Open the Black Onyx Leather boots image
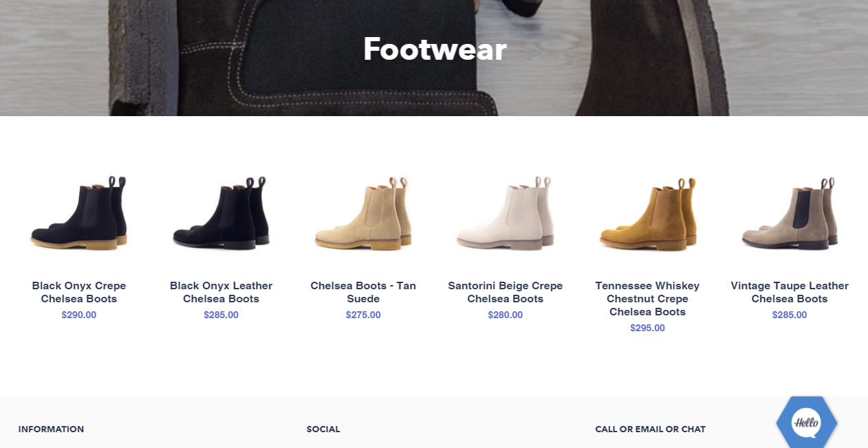868x448 pixels. point(221,214)
